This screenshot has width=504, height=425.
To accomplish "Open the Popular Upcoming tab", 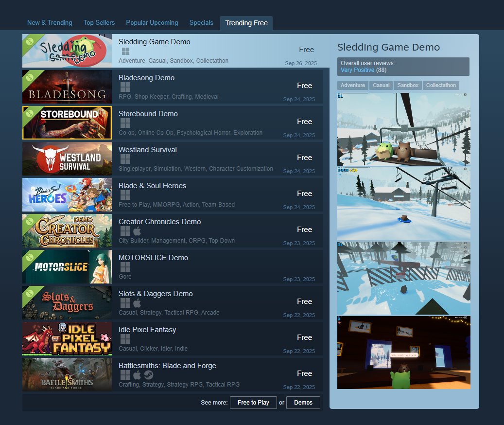I will pos(152,22).
